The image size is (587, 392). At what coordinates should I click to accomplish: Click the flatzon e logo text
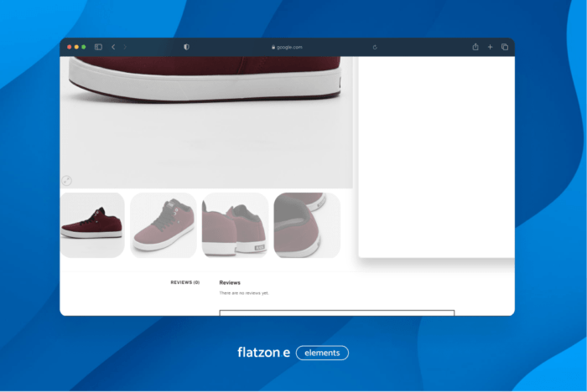point(263,353)
